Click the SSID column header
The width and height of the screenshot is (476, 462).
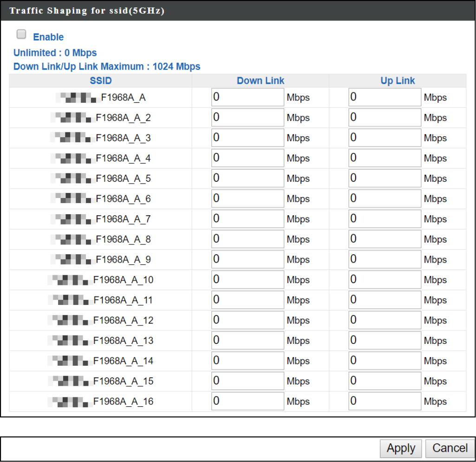(101, 80)
